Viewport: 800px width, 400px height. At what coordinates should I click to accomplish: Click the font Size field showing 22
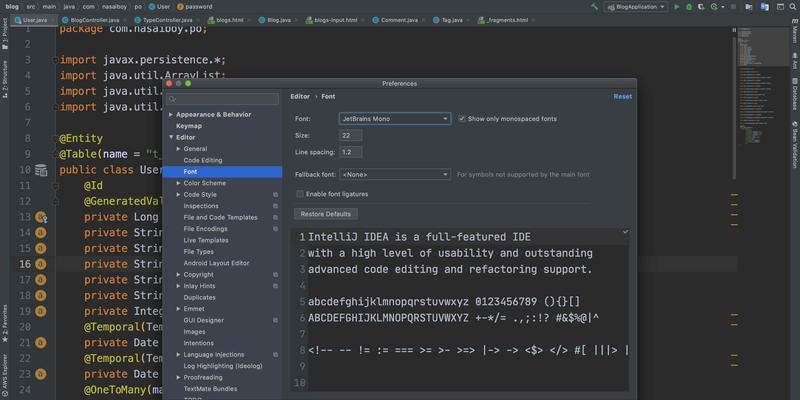pos(351,136)
